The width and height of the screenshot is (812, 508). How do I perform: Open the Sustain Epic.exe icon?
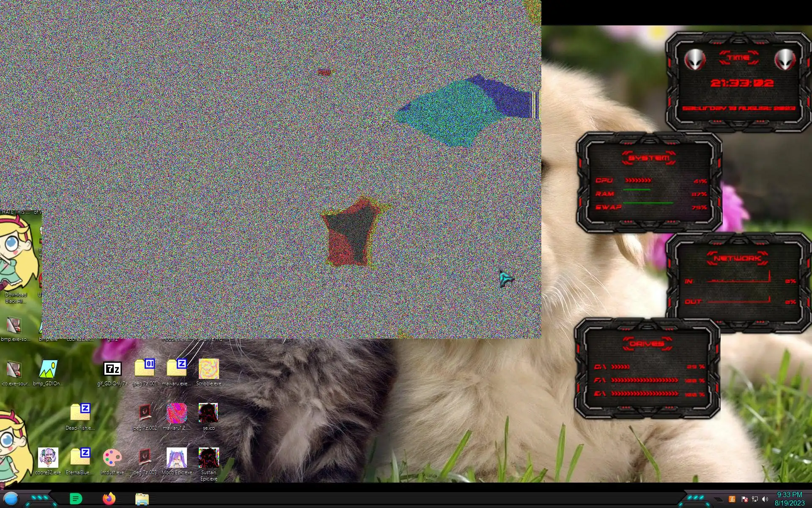(208, 458)
